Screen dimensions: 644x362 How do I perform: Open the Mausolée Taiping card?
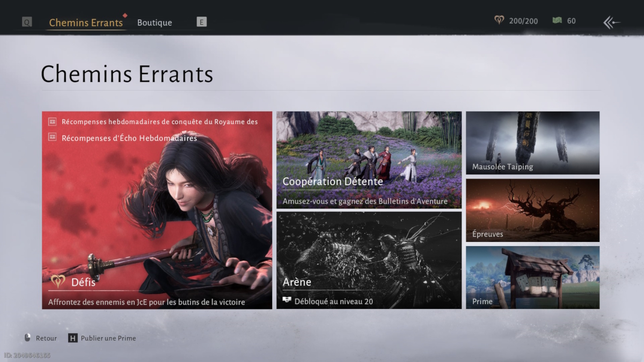coord(532,143)
